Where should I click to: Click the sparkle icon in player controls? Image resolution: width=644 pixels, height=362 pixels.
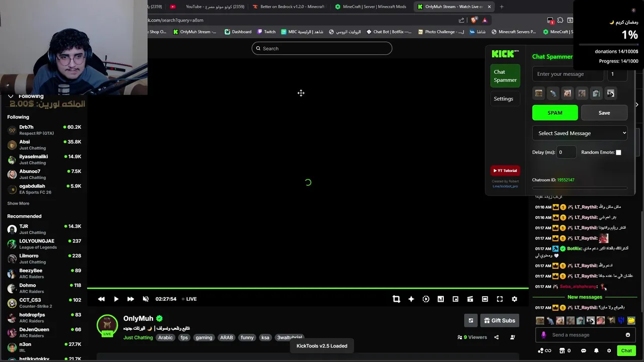411,299
